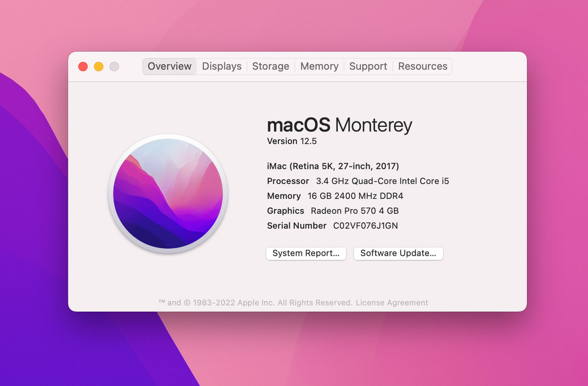Screen dimensions: 588x386
Task: Select the serial number C02VF076J1GN
Action: [365, 226]
